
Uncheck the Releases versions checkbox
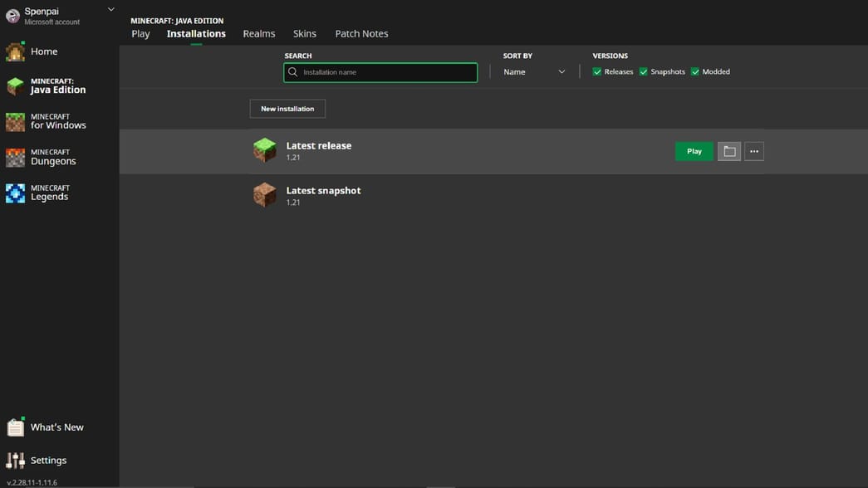pyautogui.click(x=597, y=72)
